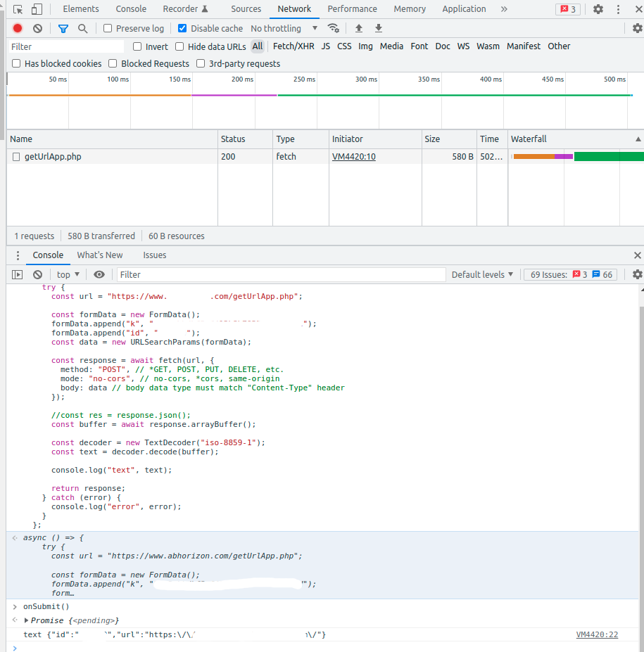The height and width of the screenshot is (652, 644).
Task: Open the VM4420:10 initiator link
Action: (353, 157)
